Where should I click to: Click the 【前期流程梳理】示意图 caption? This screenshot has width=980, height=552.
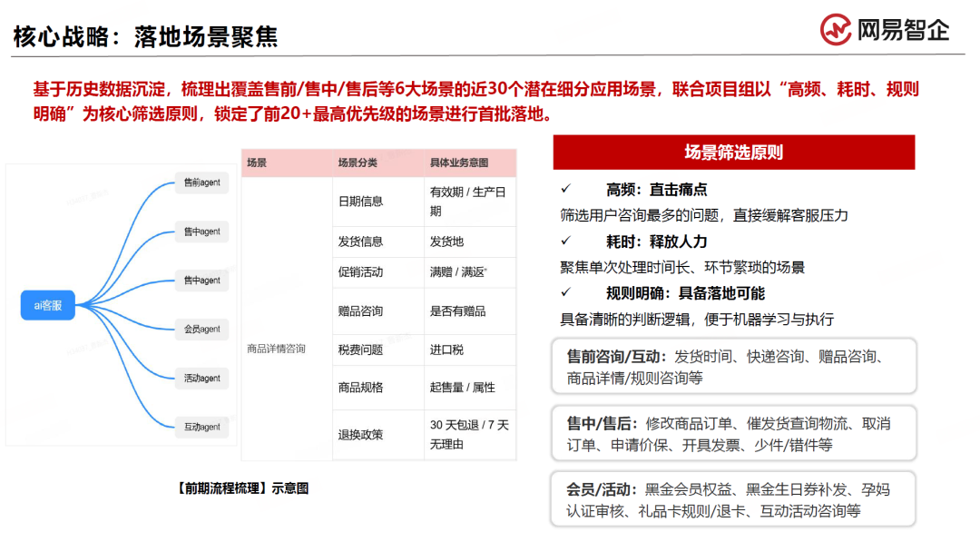(242, 488)
